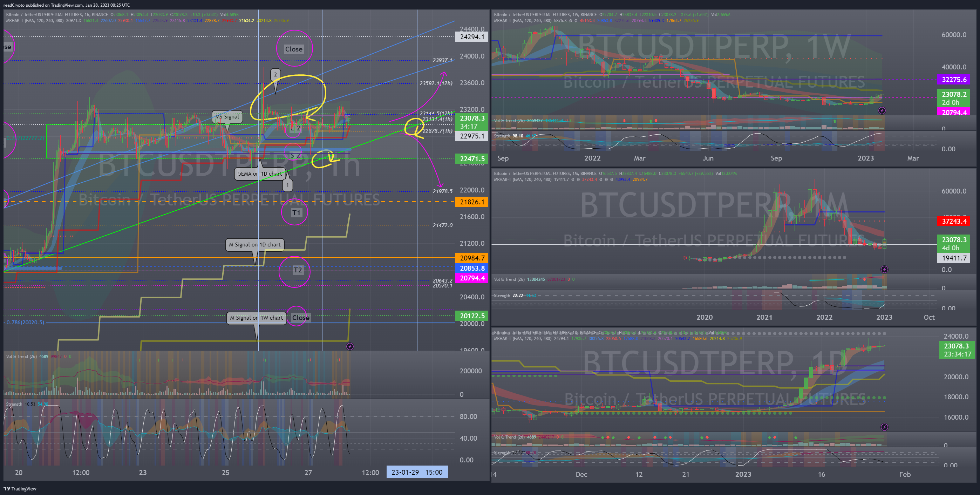
Task: Click the '21472.0' level text
Action: pos(442,225)
